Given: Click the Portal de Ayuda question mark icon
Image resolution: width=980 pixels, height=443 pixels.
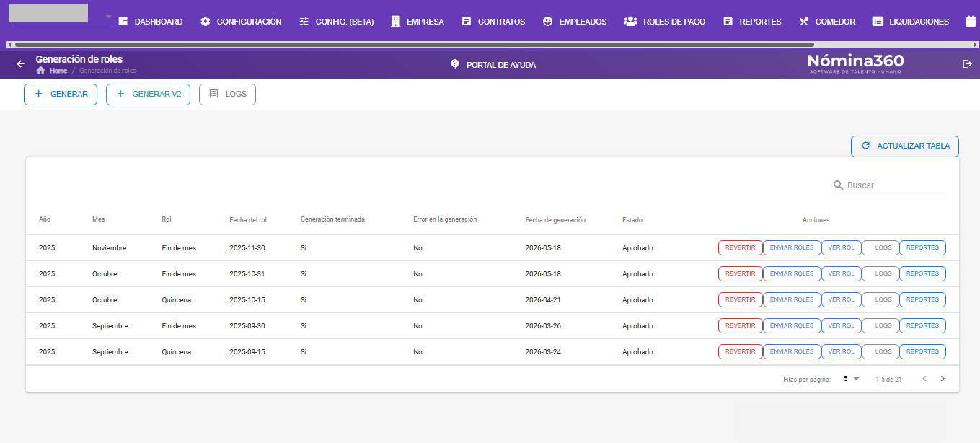Looking at the screenshot, I should pos(454,63).
